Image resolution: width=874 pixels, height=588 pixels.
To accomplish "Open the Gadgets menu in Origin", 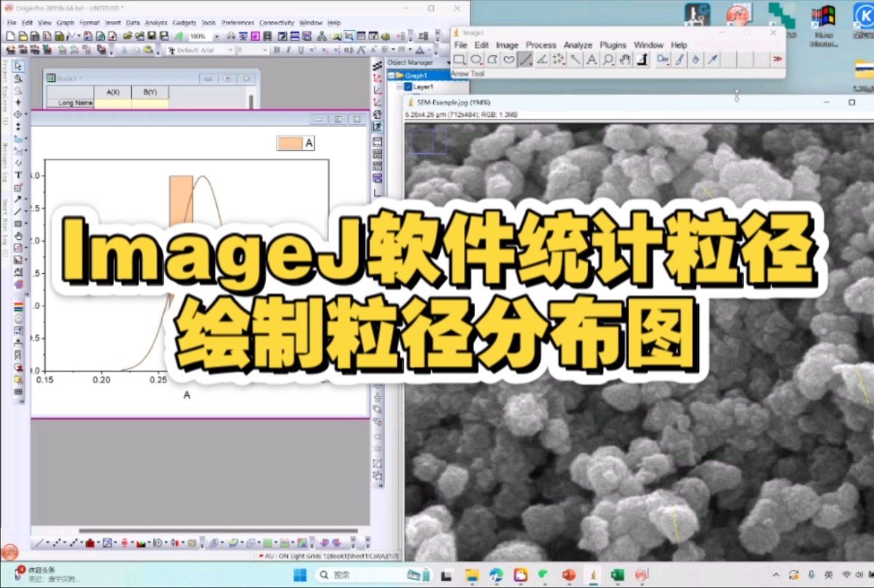I will click(x=182, y=23).
